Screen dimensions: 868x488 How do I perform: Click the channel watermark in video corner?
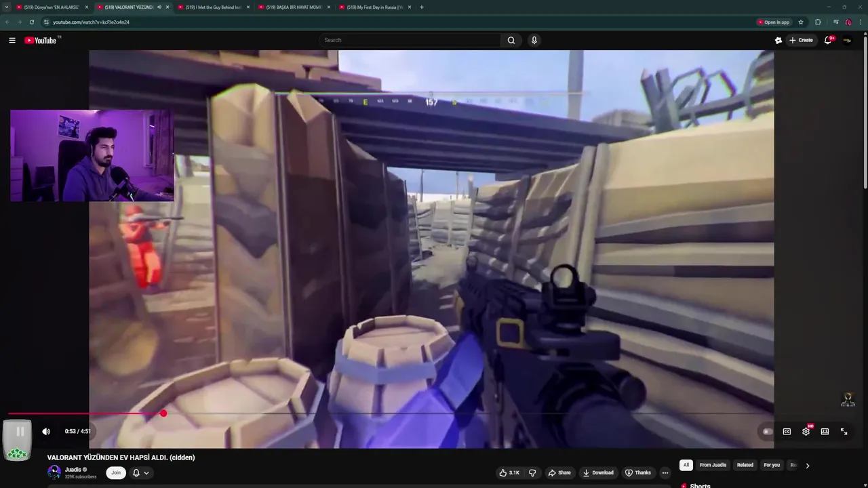(848, 399)
